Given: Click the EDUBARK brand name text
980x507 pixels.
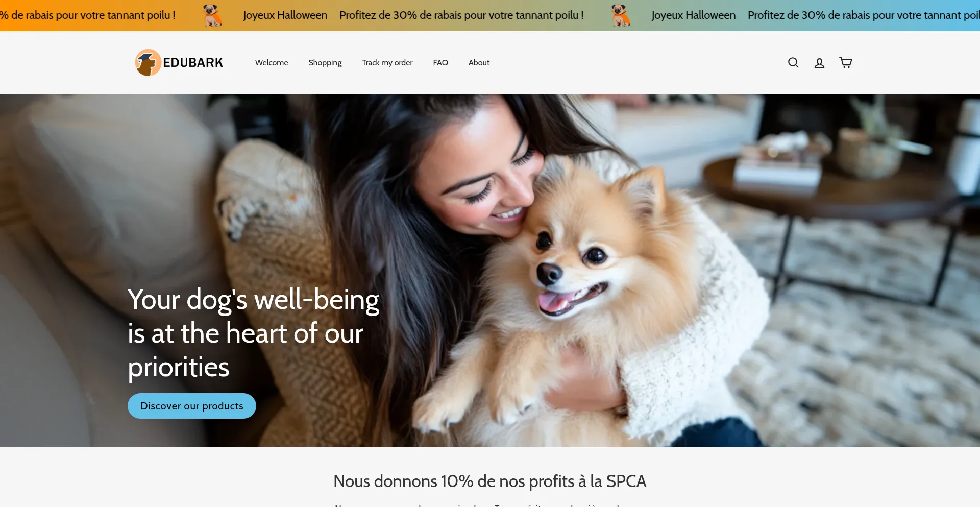Looking at the screenshot, I should click(193, 63).
